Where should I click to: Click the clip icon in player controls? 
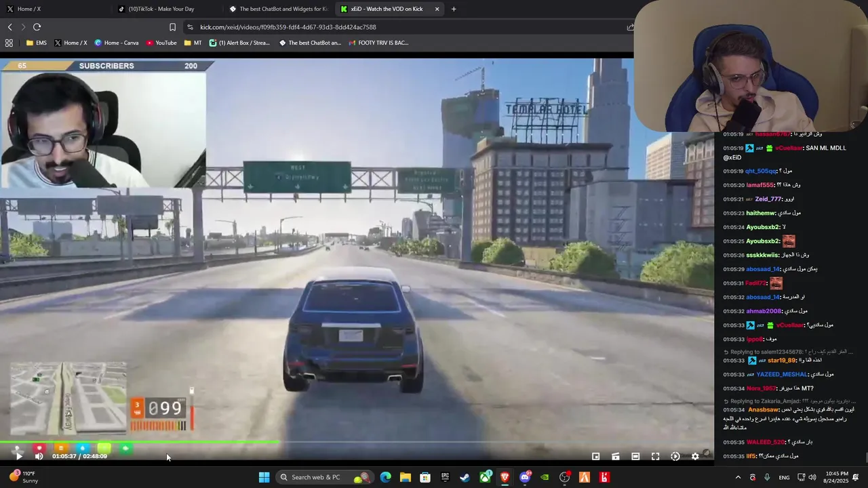click(616, 456)
